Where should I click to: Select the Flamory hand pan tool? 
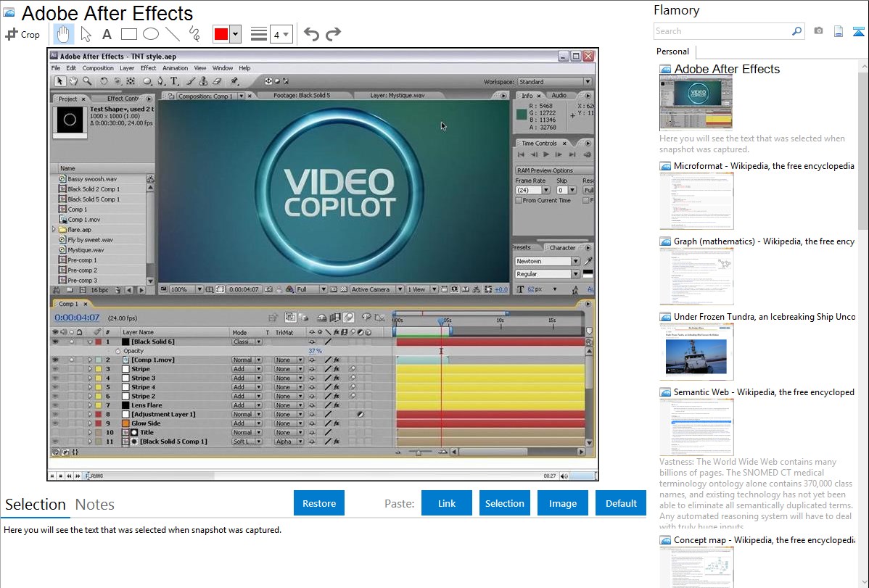click(63, 34)
